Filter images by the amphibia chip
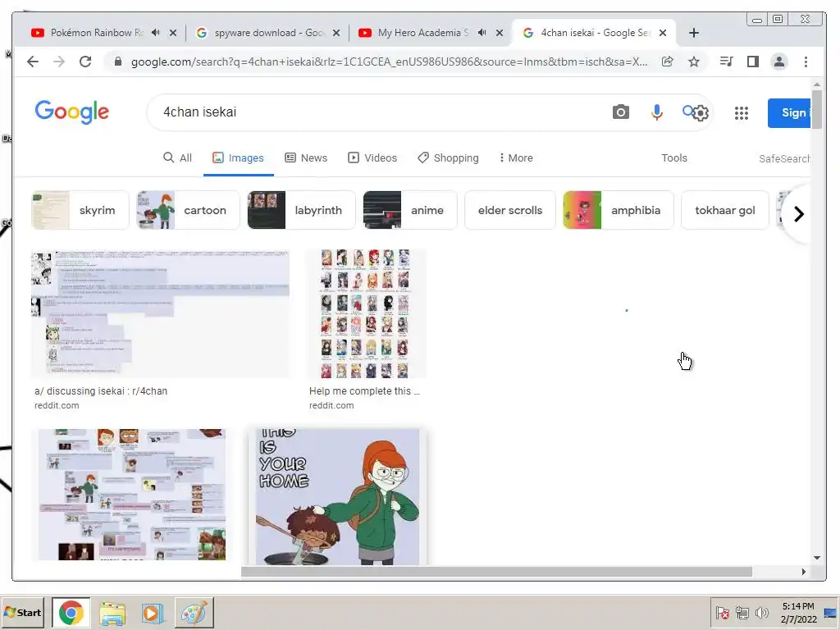Screen dimensions: 840x630 coord(619,210)
